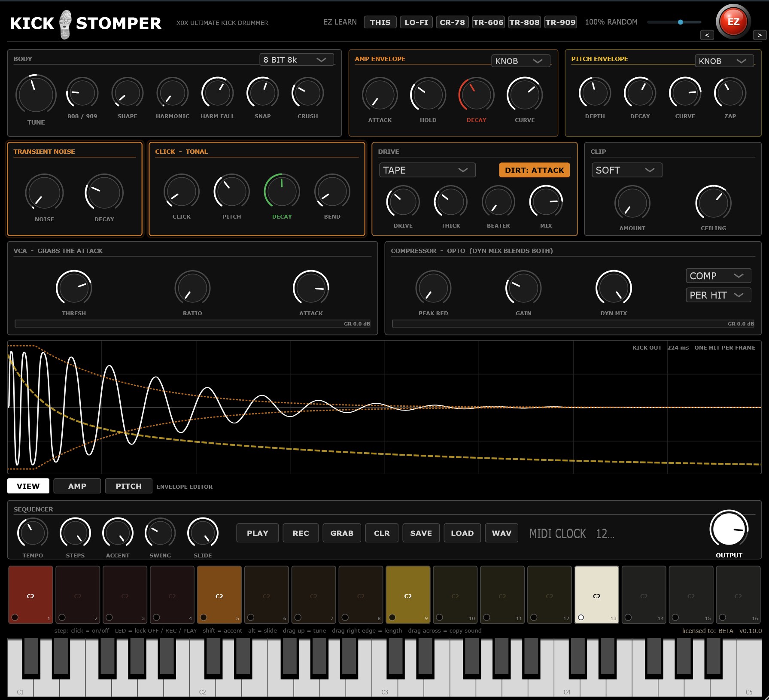Click the 808 / 909 knob
Viewport: 769px width, 700px height.
click(82, 93)
